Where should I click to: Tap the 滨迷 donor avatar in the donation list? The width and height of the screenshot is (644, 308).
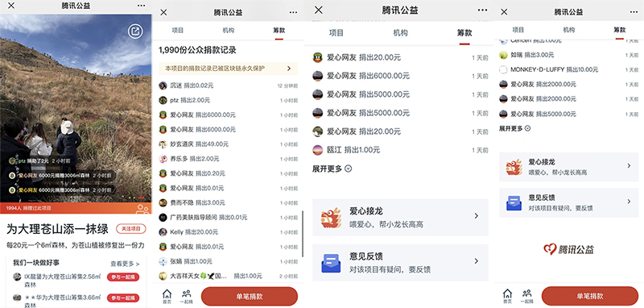163,85
